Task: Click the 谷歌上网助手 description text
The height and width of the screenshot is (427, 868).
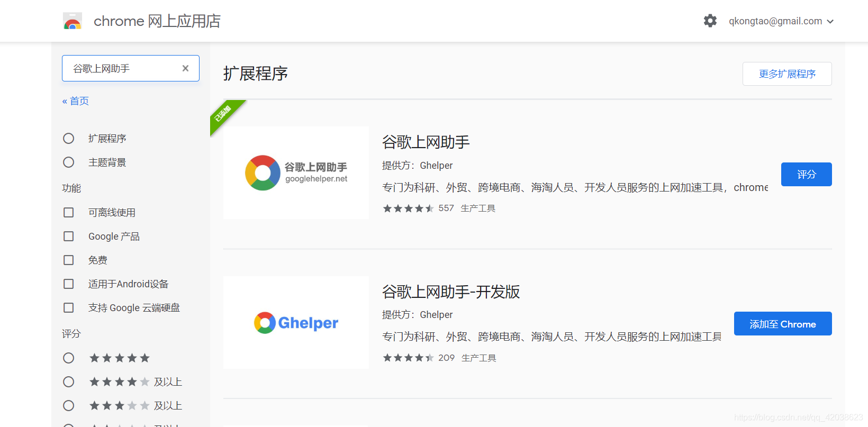Action: point(575,188)
